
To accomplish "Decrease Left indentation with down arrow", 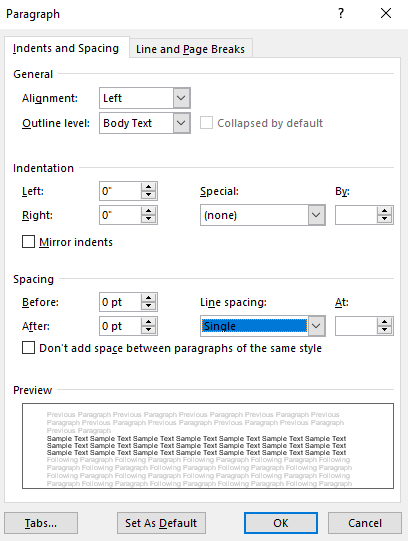I will pyautogui.click(x=149, y=195).
